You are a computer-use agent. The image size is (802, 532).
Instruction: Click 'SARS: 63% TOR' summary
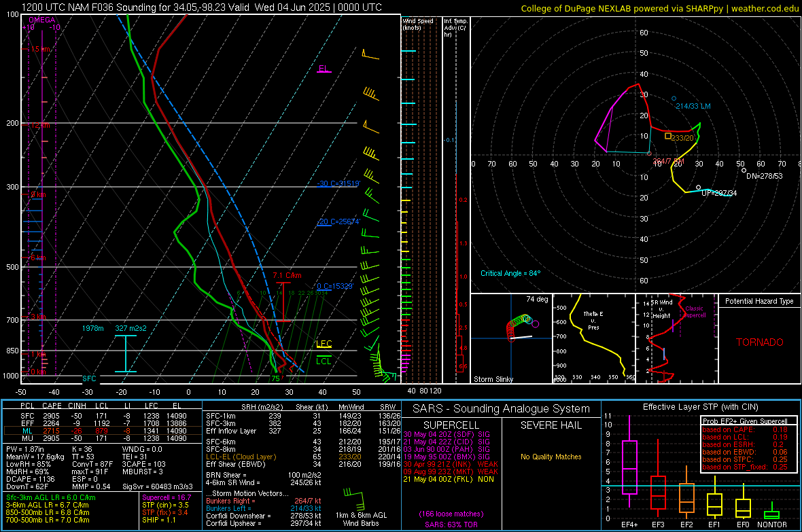pos(451,525)
